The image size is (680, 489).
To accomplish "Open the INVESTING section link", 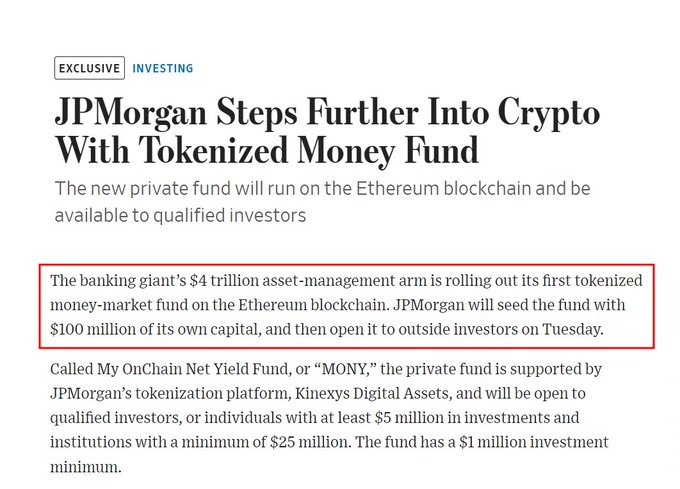I will pos(163,68).
